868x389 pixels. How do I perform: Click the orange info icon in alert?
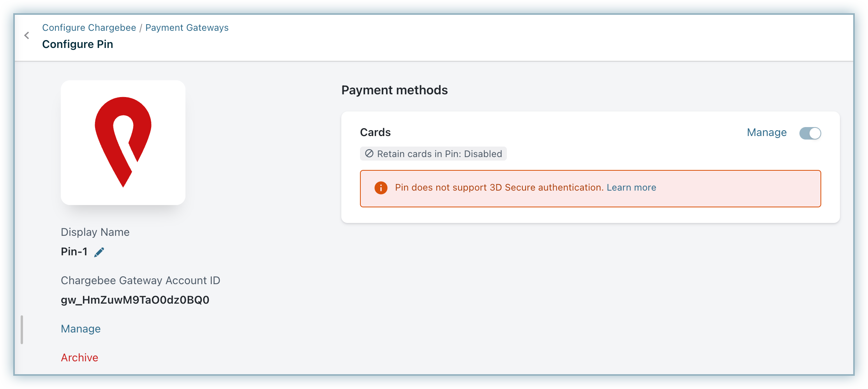coord(381,188)
